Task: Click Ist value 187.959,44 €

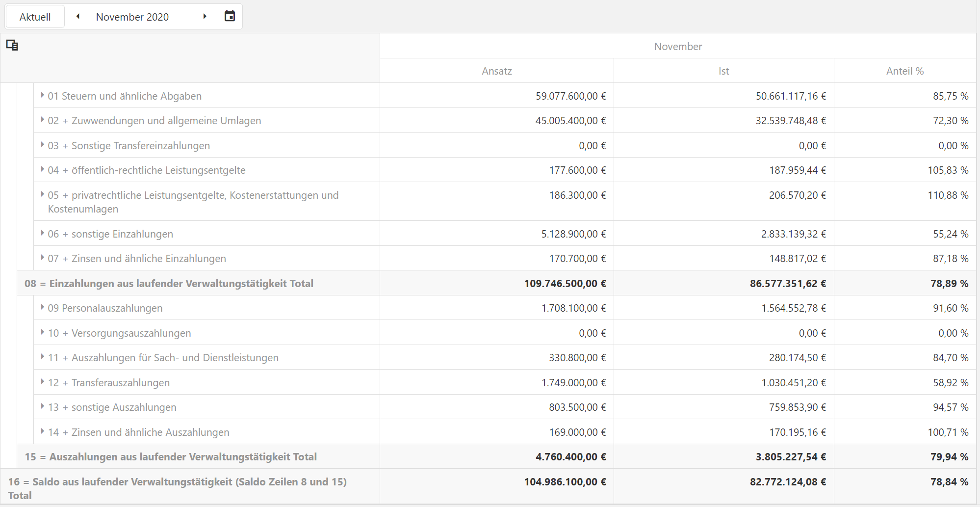Action: (x=798, y=170)
